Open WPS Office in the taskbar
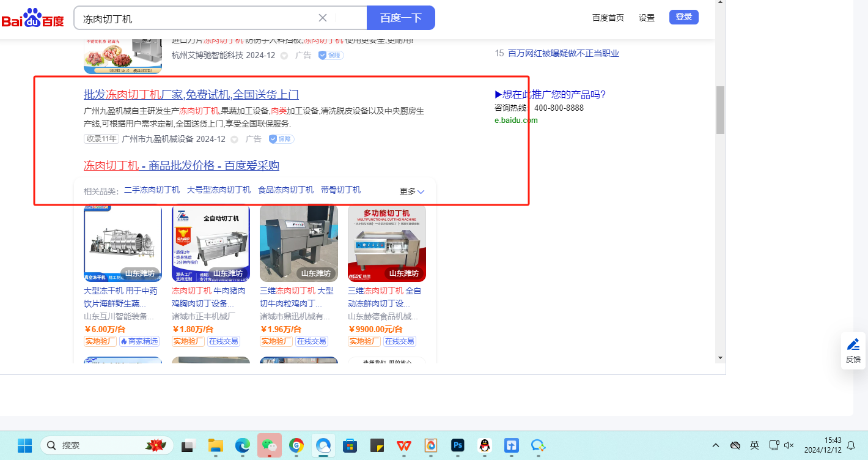The width and height of the screenshot is (868, 460). coord(404,445)
